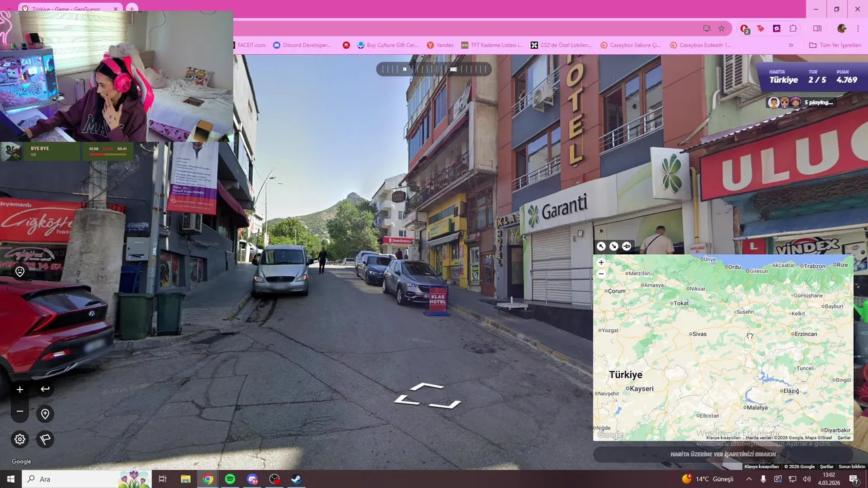This screenshot has height=488, width=868.
Task: Open the network tray icon
Action: 792,479
